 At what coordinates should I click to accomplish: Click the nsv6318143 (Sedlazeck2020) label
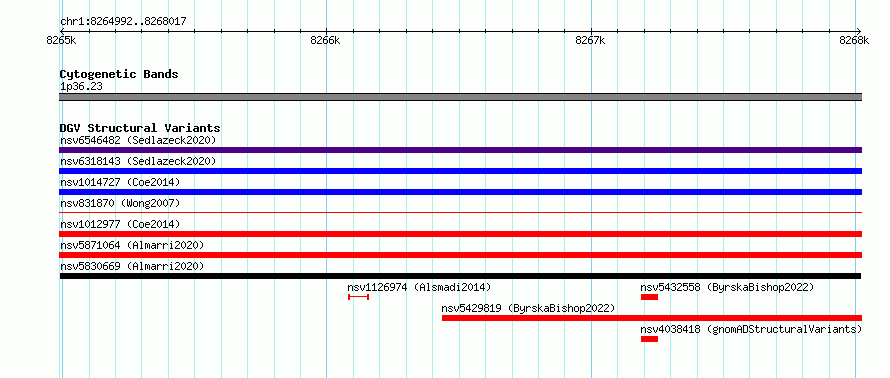click(138, 161)
